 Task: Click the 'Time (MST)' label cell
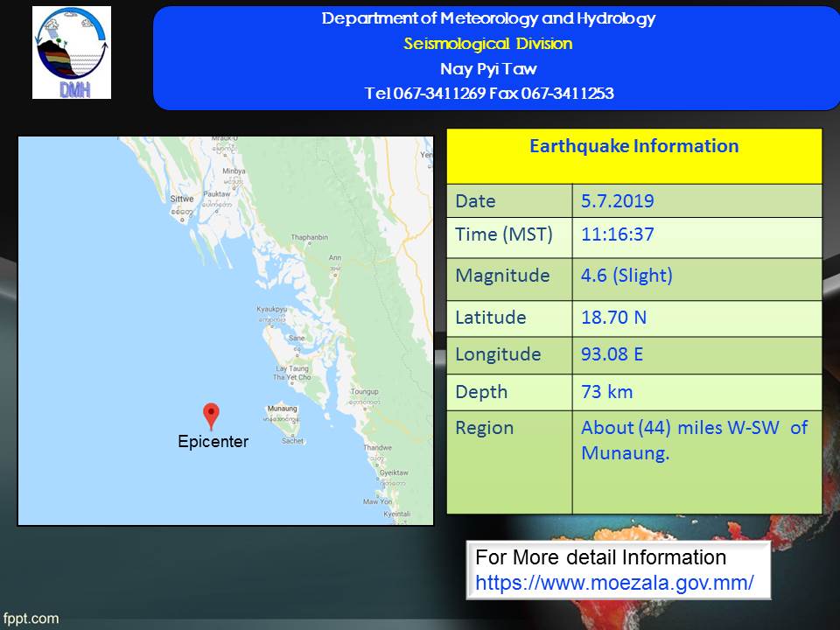509,237
